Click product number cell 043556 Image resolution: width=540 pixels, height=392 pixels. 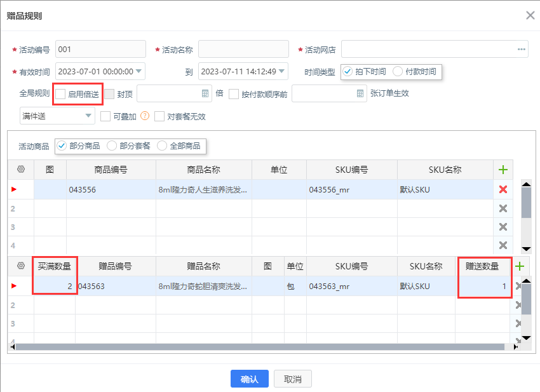click(x=111, y=189)
